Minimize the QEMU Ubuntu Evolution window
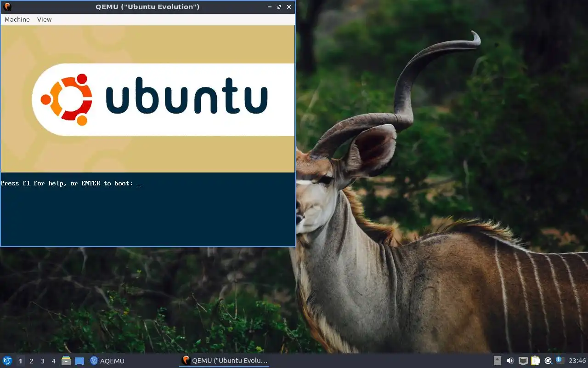 tap(270, 7)
